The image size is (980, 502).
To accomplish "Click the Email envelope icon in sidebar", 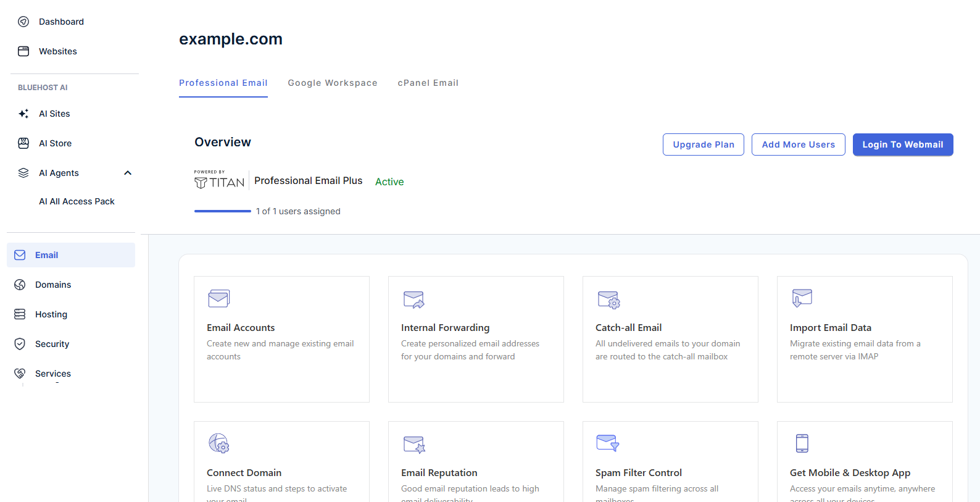I will click(x=20, y=255).
